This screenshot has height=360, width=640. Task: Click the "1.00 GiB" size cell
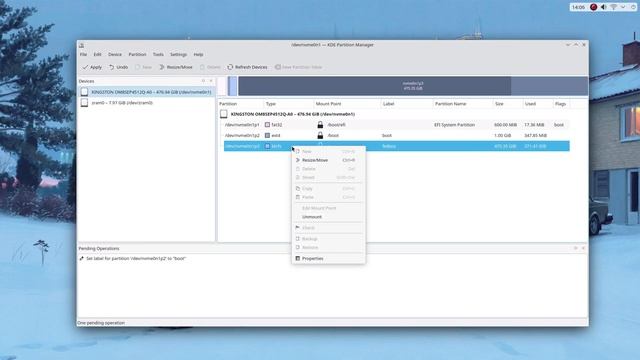[x=502, y=136]
